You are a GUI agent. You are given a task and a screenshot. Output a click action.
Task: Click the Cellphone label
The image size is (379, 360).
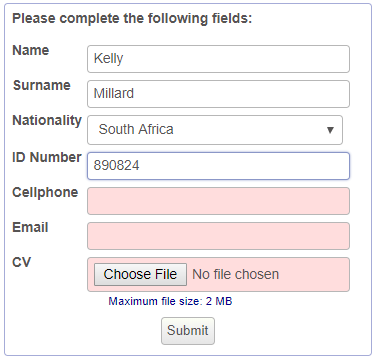[45, 193]
